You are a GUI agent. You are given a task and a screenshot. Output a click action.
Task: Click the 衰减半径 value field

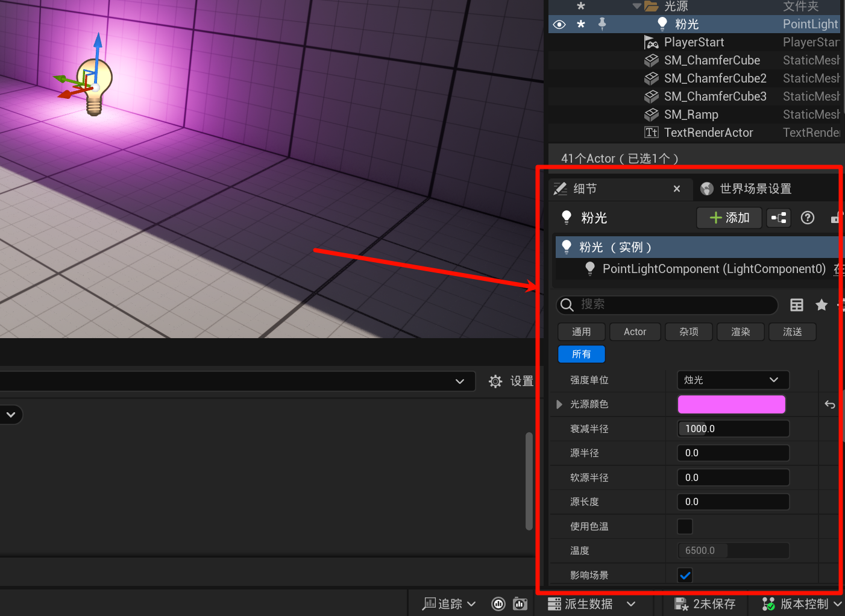coord(733,429)
